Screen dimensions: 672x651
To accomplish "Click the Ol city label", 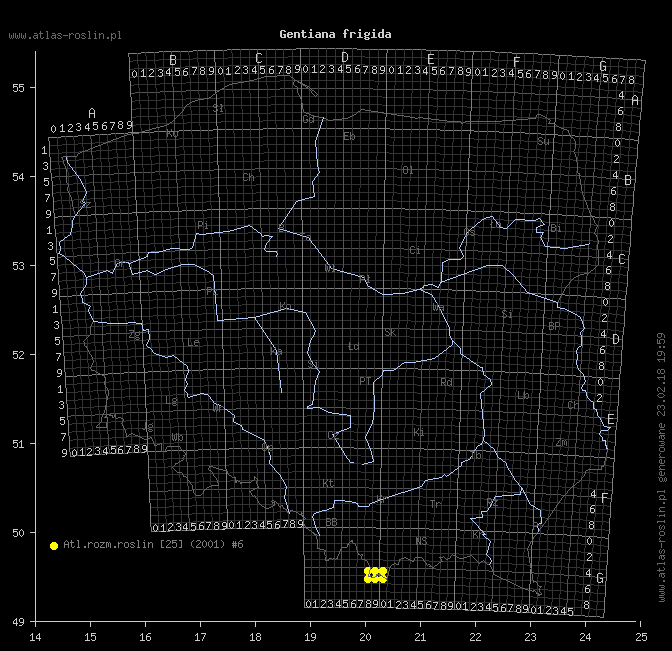I will point(408,171).
